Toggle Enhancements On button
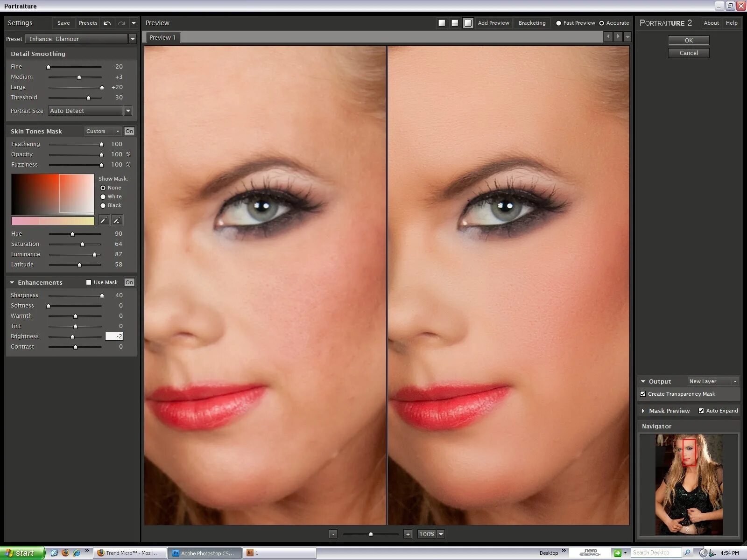This screenshot has width=747, height=560. (129, 282)
